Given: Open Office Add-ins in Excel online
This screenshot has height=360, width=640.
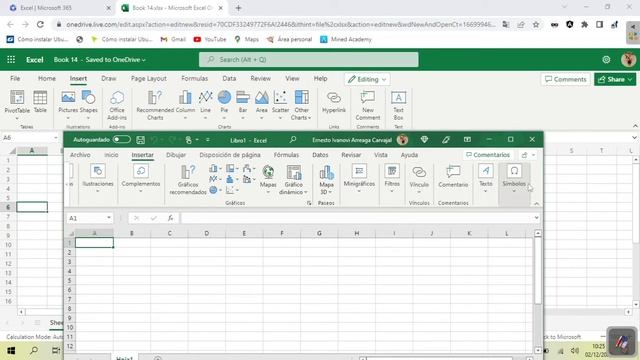Looking at the screenshot, I should 117,105.
